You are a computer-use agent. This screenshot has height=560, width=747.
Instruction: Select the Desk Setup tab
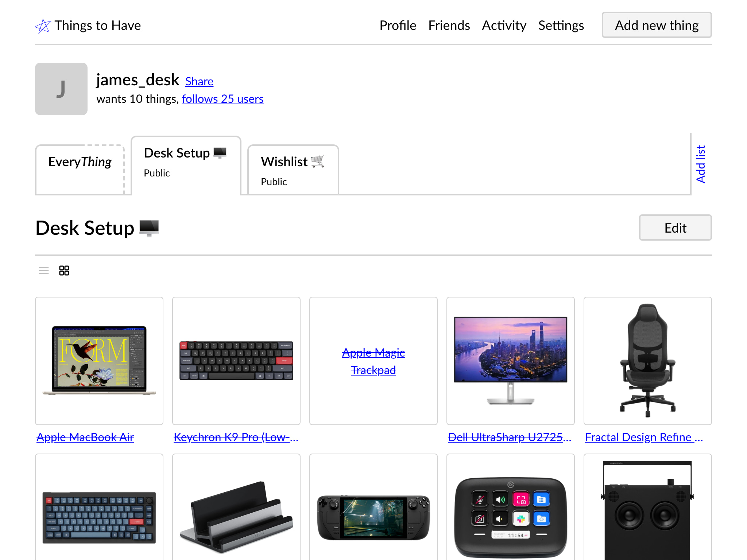186,166
